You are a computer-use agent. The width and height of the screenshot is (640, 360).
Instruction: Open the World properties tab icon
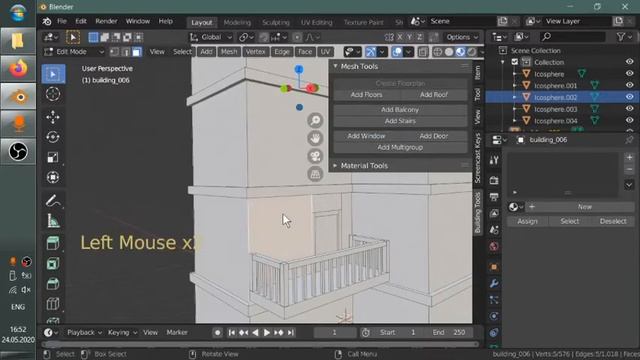[x=494, y=247]
